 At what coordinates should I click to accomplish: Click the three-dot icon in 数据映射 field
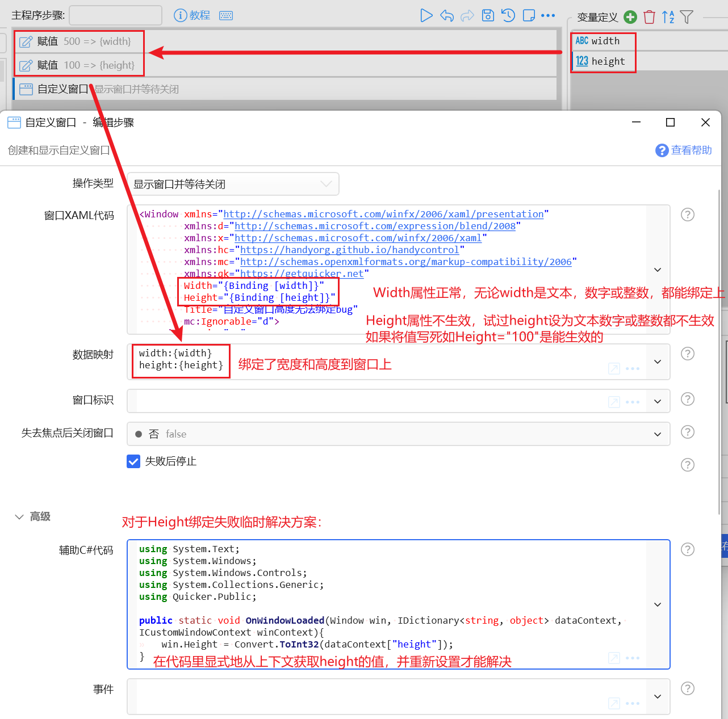[x=633, y=369]
